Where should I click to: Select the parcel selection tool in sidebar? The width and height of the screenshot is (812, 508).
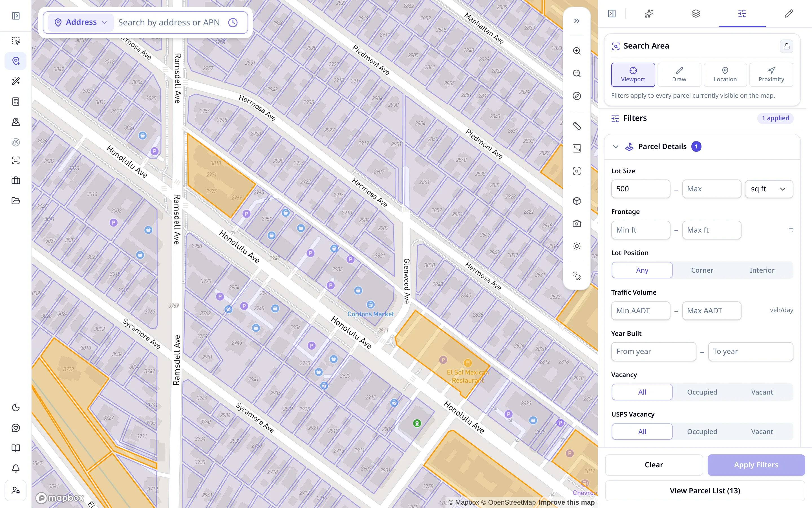click(16, 41)
